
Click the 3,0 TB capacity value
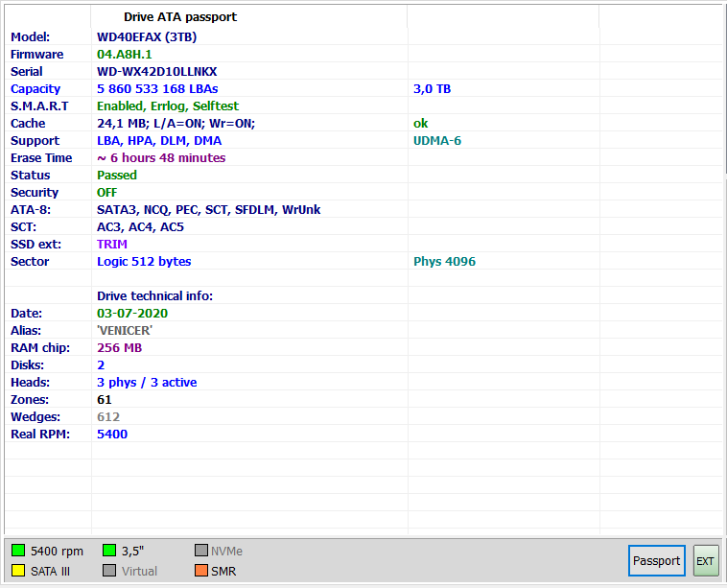(x=432, y=88)
